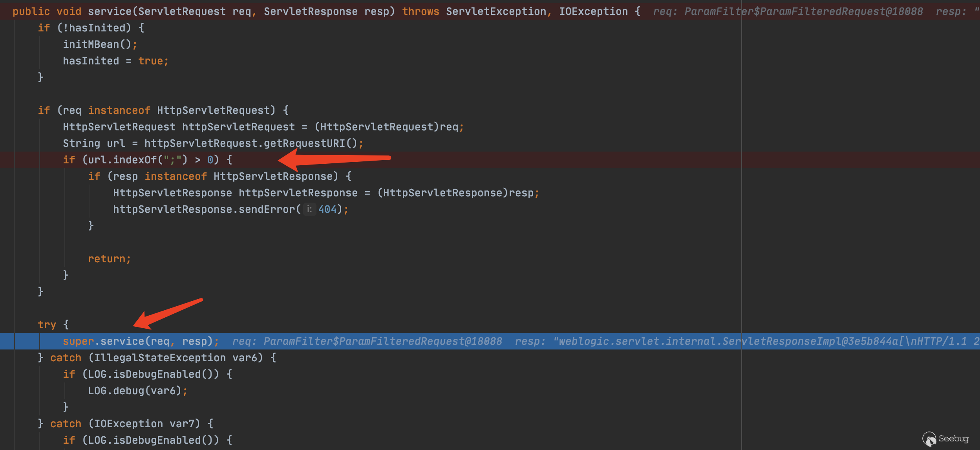This screenshot has height=450, width=980.
Task: Click IllegalStateException in catch clause
Action: click(x=160, y=358)
